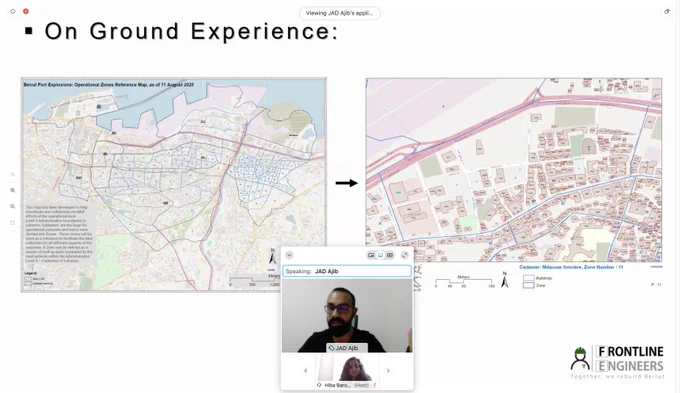Click the Beirut Port Explosions operational zones map

tap(174, 184)
